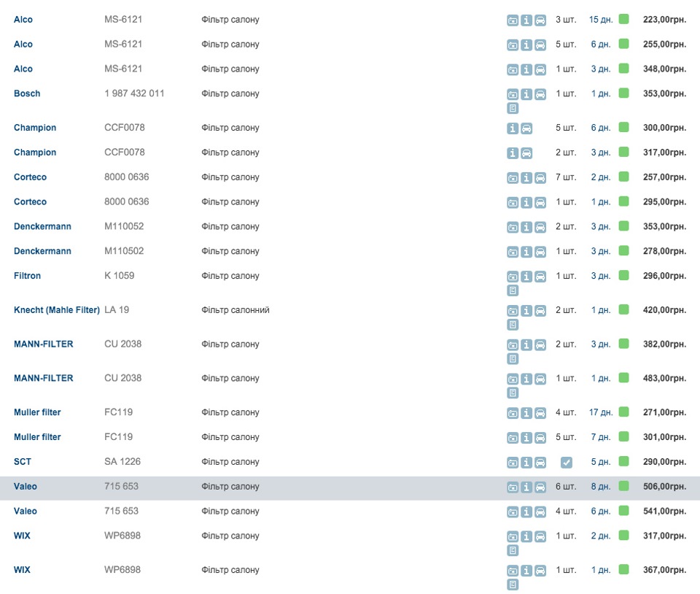Click the 7 дн. delivery link in Muller filter row
This screenshot has height=594, width=700.
pos(601,437)
